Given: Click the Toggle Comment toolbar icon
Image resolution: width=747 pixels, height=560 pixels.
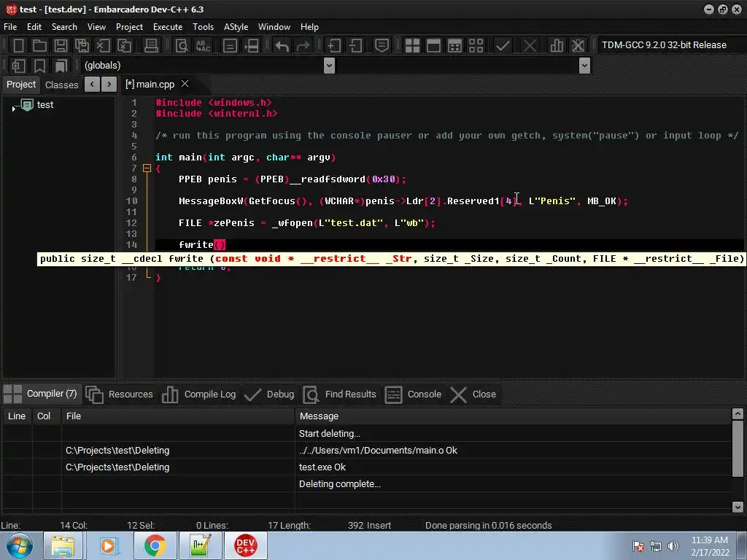Looking at the screenshot, I should pyautogui.click(x=382, y=46).
